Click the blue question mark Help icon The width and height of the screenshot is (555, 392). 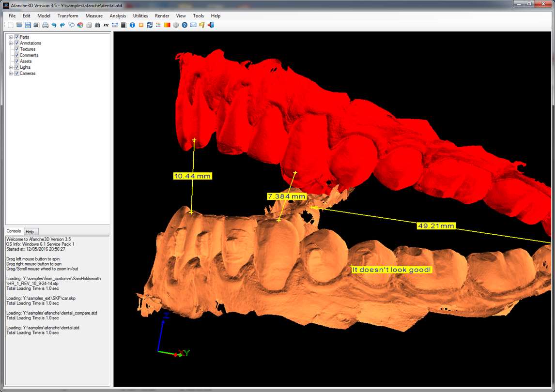(185, 25)
